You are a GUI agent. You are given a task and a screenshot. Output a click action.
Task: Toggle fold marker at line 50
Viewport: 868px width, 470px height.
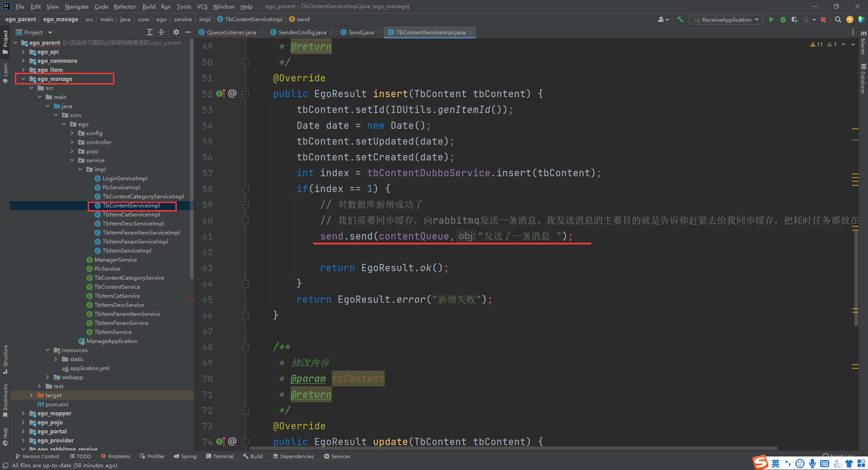coord(245,62)
